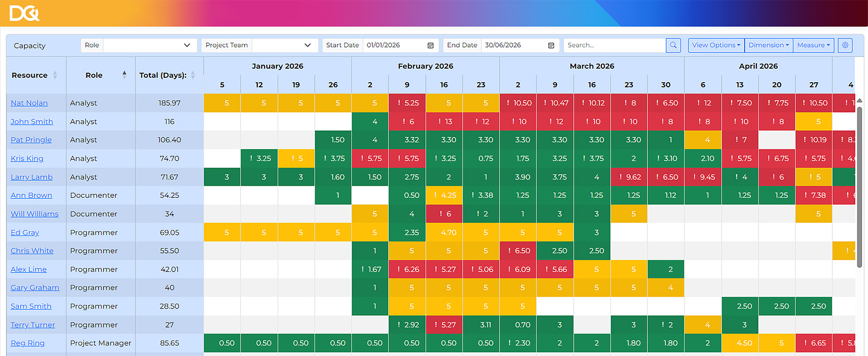Open the End Date calendar picker
The image size is (868, 356).
tap(551, 45)
